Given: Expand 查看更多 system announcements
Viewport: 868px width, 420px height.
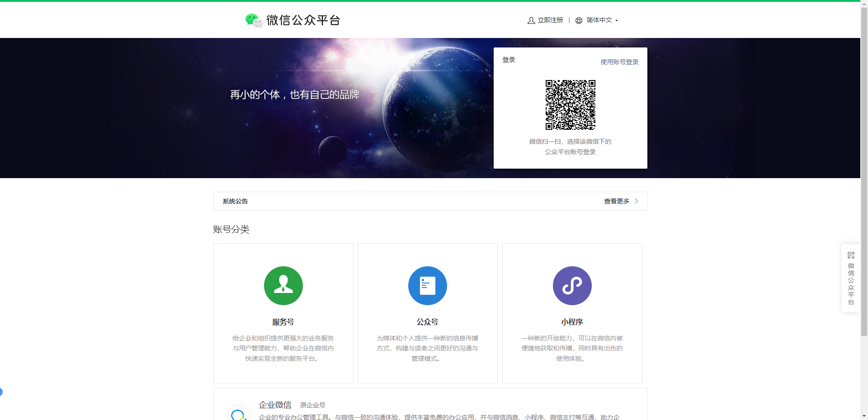Looking at the screenshot, I should pos(616,201).
